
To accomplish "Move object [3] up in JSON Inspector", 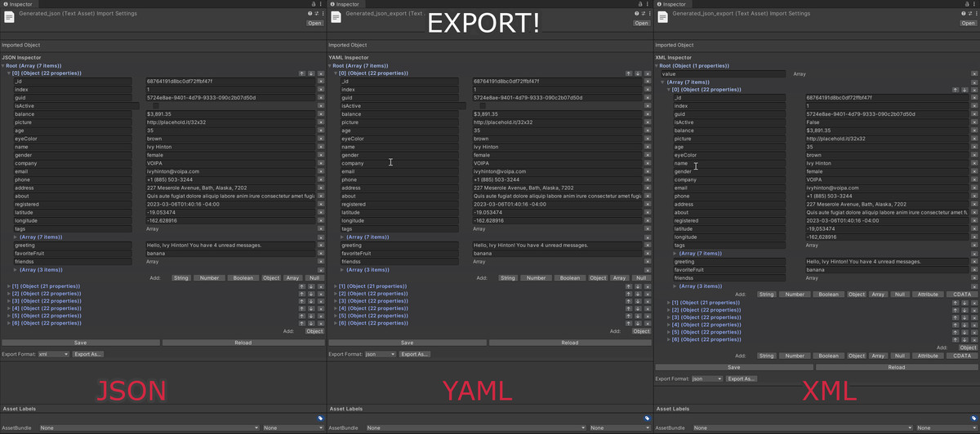I will coord(302,301).
